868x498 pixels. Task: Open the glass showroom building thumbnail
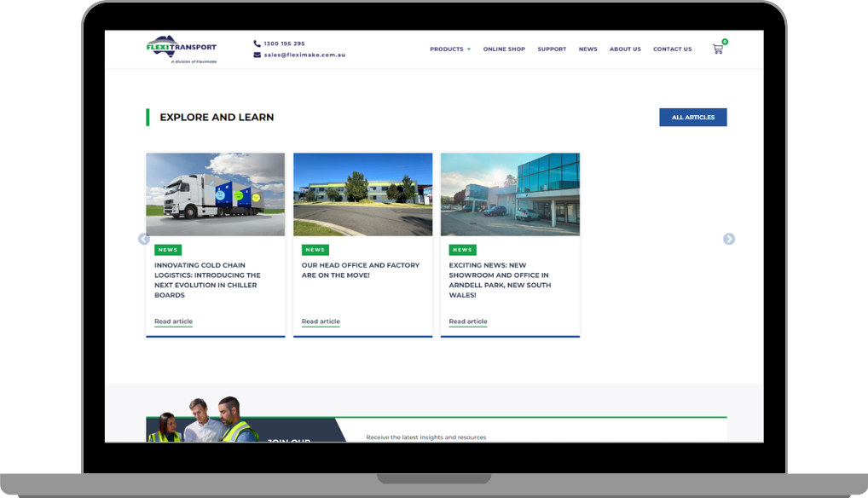click(x=510, y=194)
